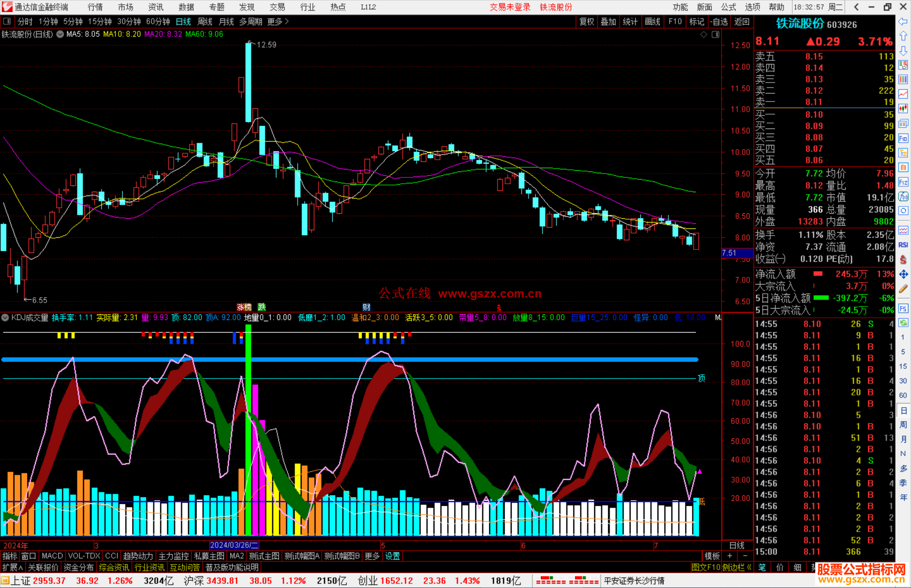The width and height of the screenshot is (911, 588).
Task: Select the 60 minute period in sidebar
Action: pyautogui.click(x=903, y=395)
